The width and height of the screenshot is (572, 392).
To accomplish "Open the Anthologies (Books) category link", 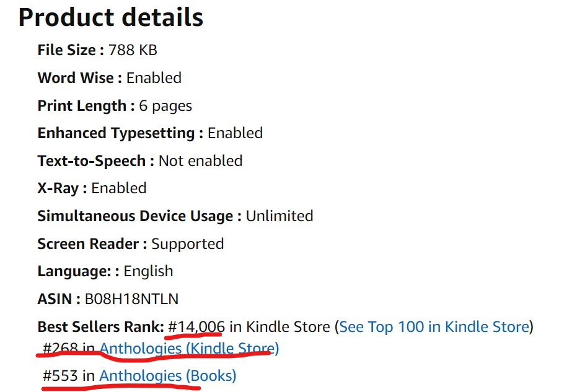I will (167, 375).
